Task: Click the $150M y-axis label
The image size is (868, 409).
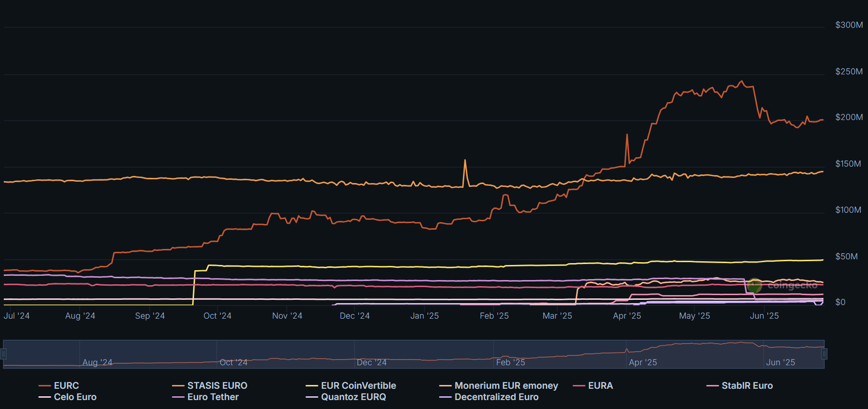Action: 848,164
